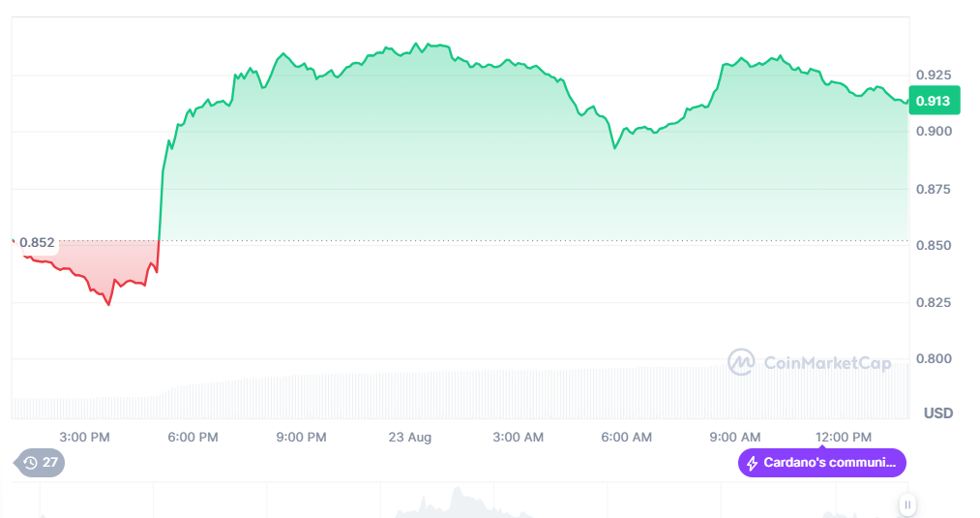The image size is (980, 518).
Task: Click the CoinMarketCap watermark text
Action: [x=827, y=363]
